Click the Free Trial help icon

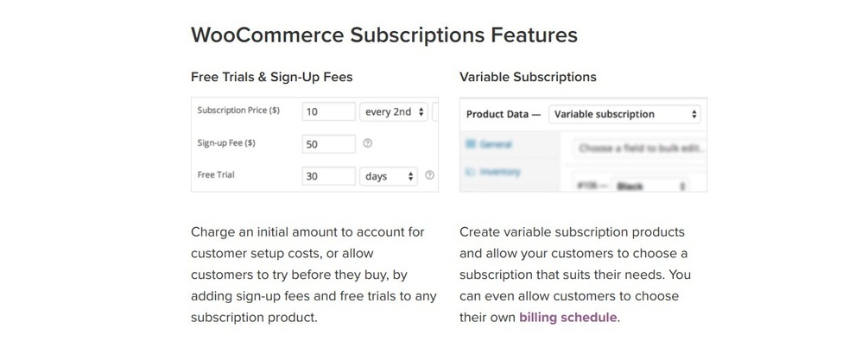point(429,175)
